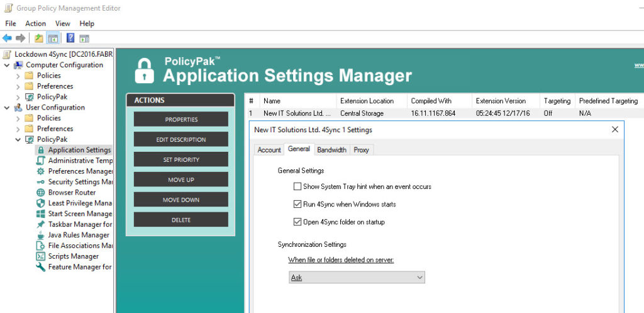
Task: Sort by Extension Version column header
Action: [x=506, y=101]
